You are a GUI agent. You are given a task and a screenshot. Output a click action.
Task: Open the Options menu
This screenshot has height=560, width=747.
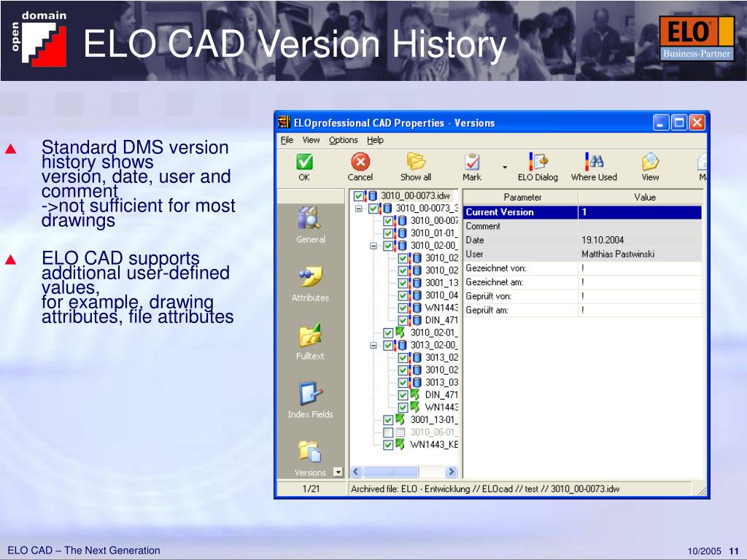coord(343,140)
